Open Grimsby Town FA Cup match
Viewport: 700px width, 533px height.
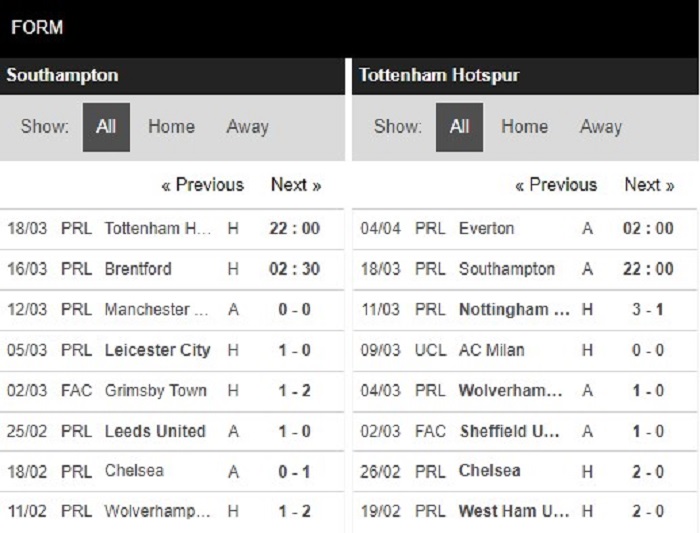pyautogui.click(x=172, y=391)
